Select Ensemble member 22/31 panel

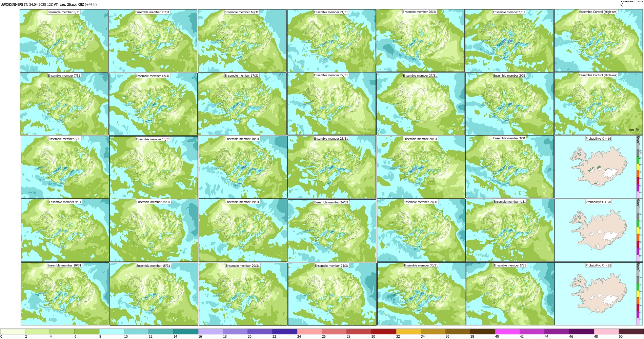[331, 104]
